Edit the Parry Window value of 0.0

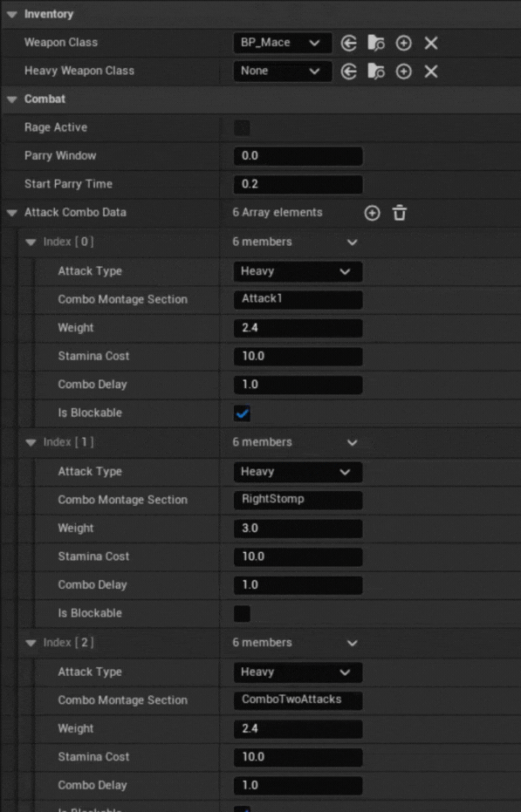click(x=297, y=155)
